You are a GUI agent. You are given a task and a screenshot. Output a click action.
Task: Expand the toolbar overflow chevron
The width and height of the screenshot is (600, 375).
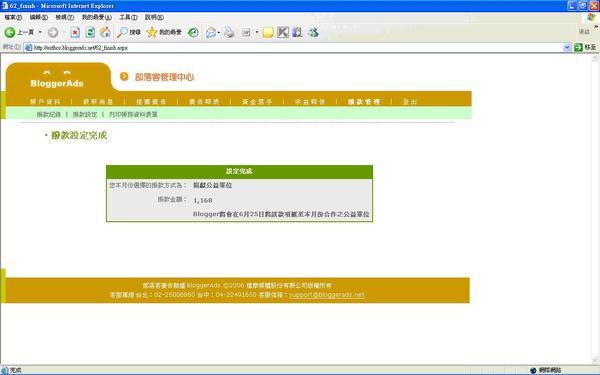pos(596,27)
